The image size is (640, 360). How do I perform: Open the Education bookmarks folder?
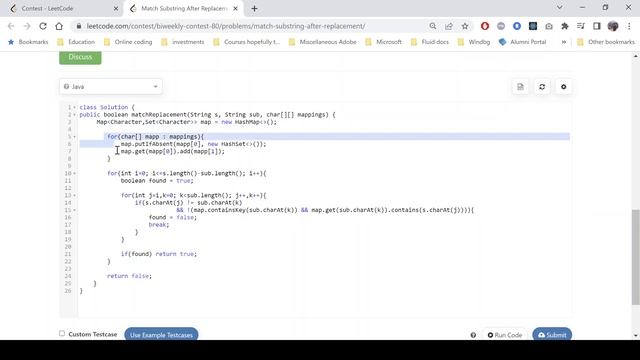pyautogui.click(x=76, y=42)
